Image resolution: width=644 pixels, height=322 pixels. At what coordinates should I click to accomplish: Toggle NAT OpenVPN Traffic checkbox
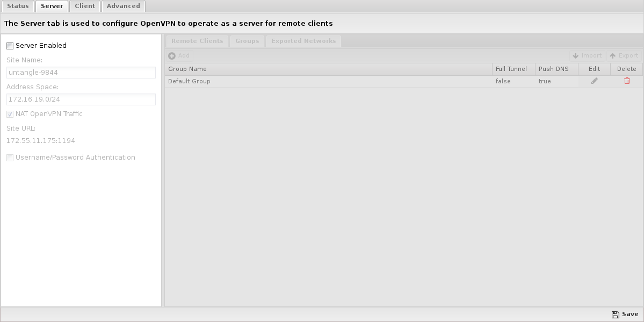tap(10, 114)
